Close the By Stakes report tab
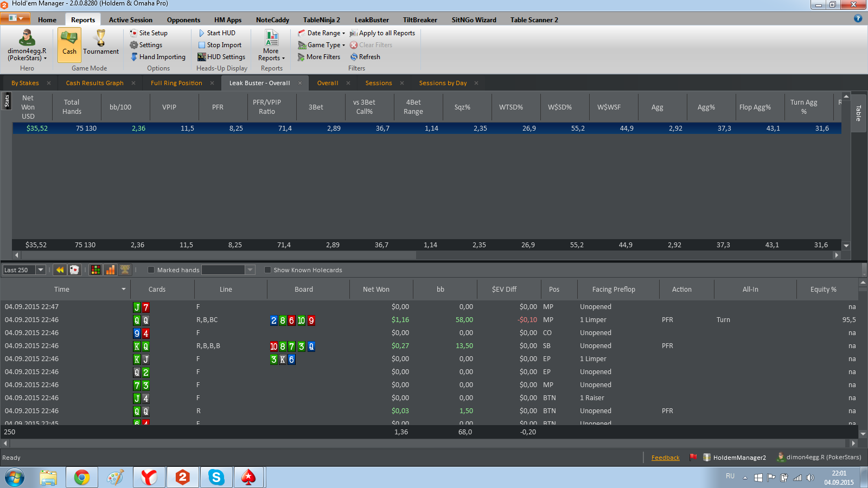Screen dimensions: 868x488 49,83
